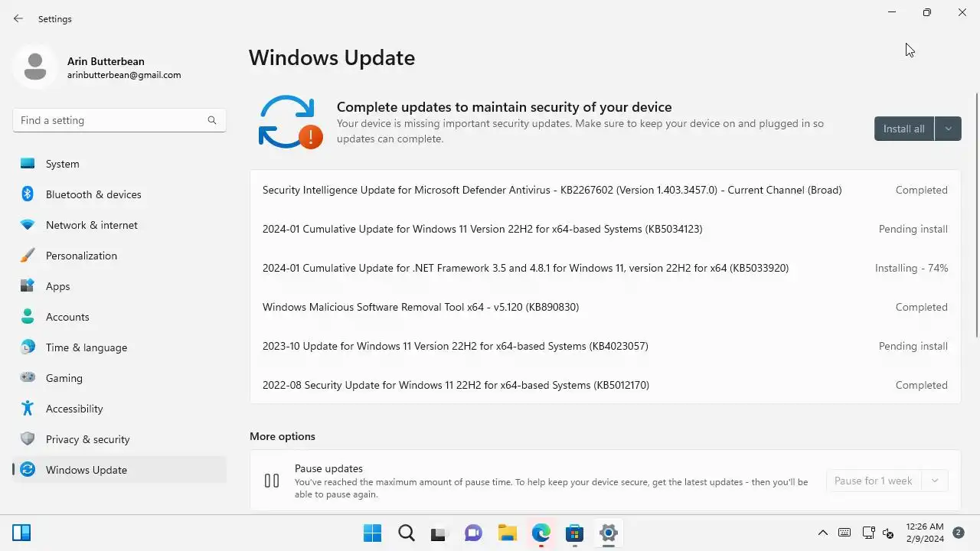Open the Chat app on taskbar
Image resolution: width=980 pixels, height=551 pixels.
pyautogui.click(x=473, y=533)
